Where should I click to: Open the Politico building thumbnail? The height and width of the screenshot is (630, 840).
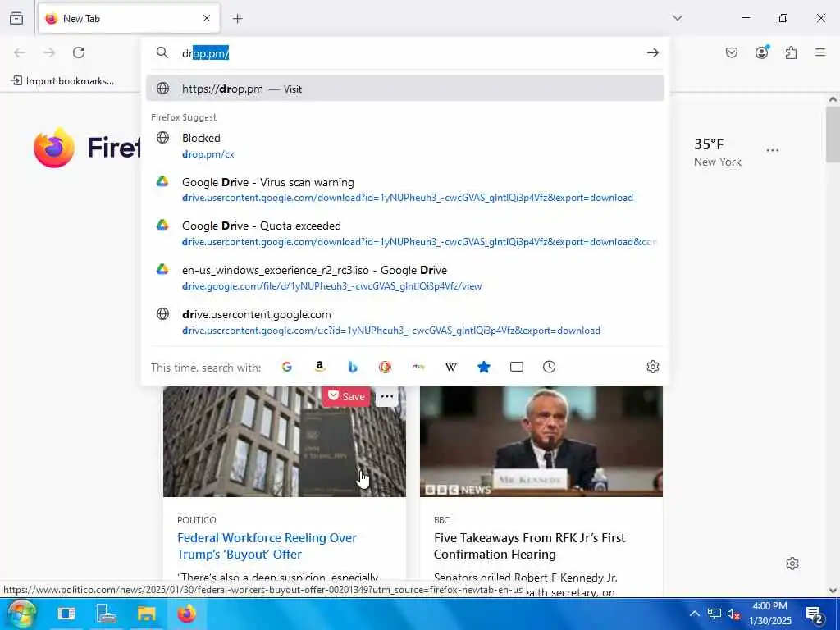click(x=285, y=442)
